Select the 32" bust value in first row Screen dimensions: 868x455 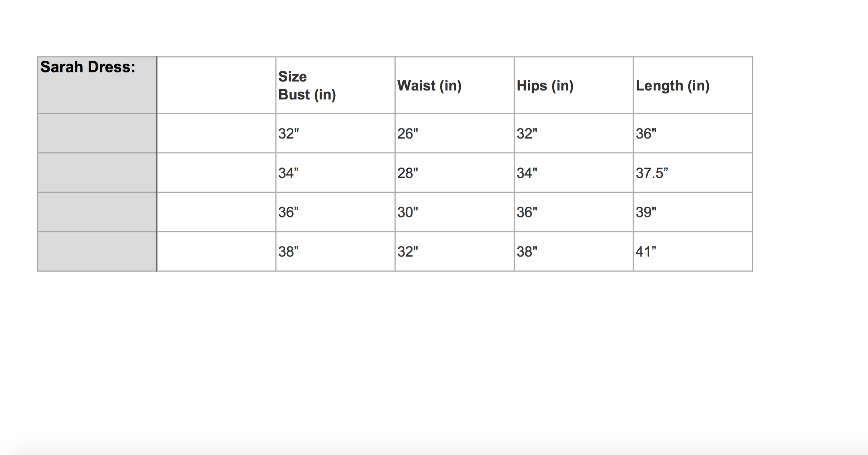tap(289, 133)
